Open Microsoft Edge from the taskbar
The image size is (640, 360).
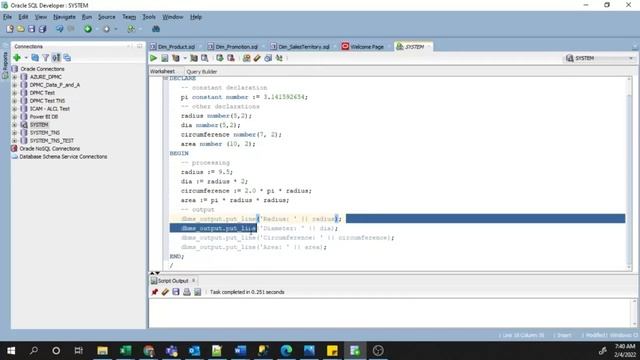coord(286,350)
